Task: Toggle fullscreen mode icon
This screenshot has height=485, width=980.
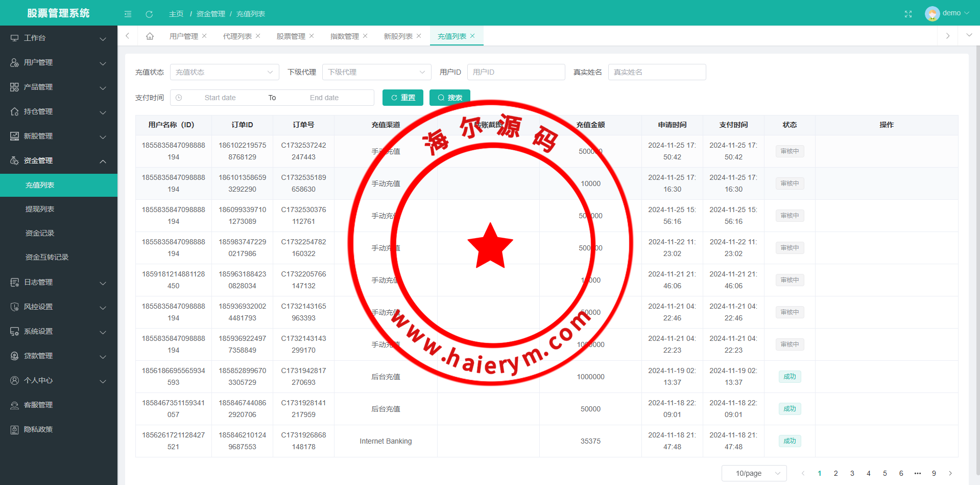Action: click(x=908, y=14)
